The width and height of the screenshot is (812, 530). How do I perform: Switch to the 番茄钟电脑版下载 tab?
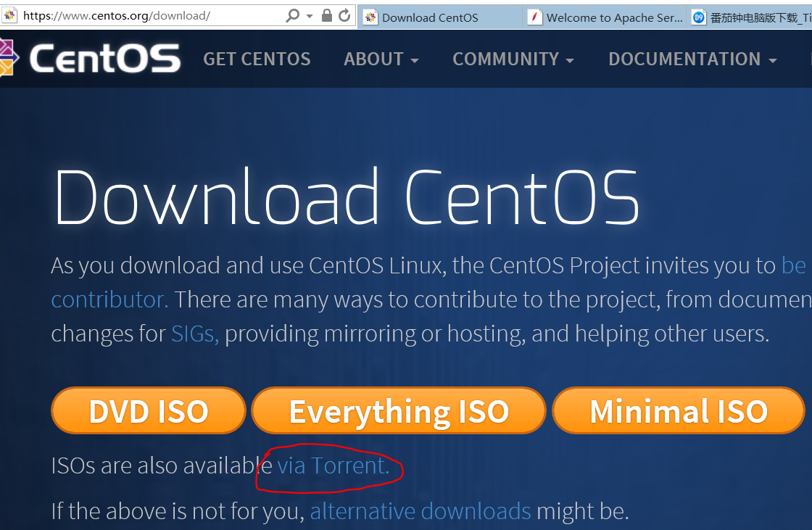[750, 17]
